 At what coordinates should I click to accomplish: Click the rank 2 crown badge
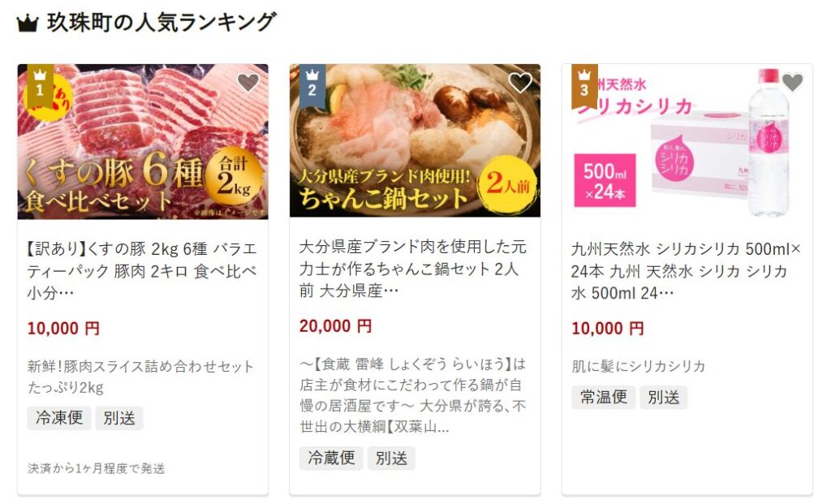[312, 86]
